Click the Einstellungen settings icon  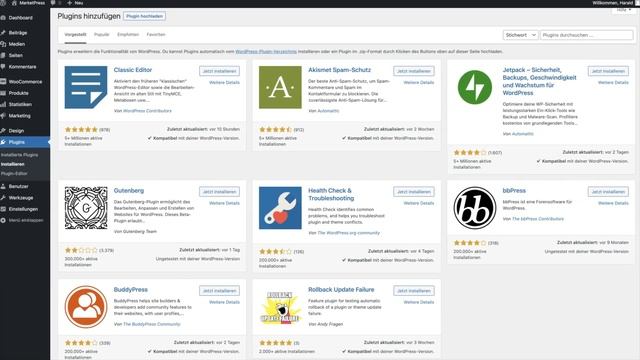(x=3, y=209)
